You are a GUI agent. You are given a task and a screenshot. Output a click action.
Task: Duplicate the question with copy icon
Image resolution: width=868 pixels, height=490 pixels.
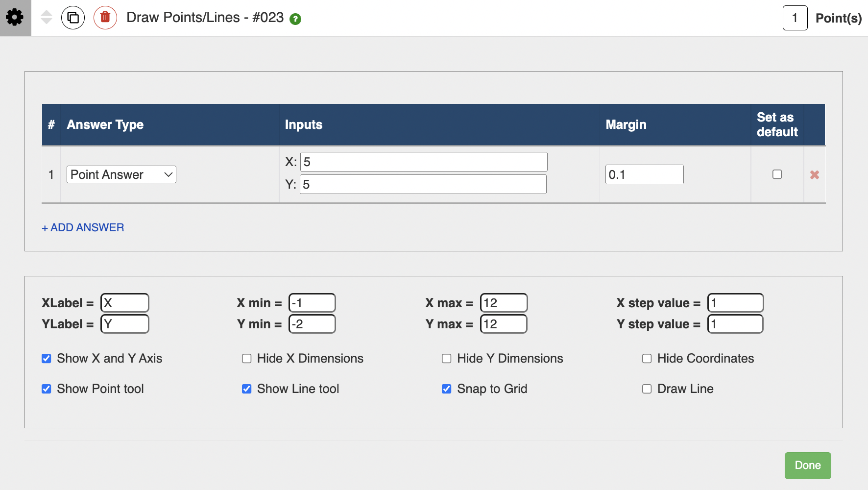click(73, 18)
